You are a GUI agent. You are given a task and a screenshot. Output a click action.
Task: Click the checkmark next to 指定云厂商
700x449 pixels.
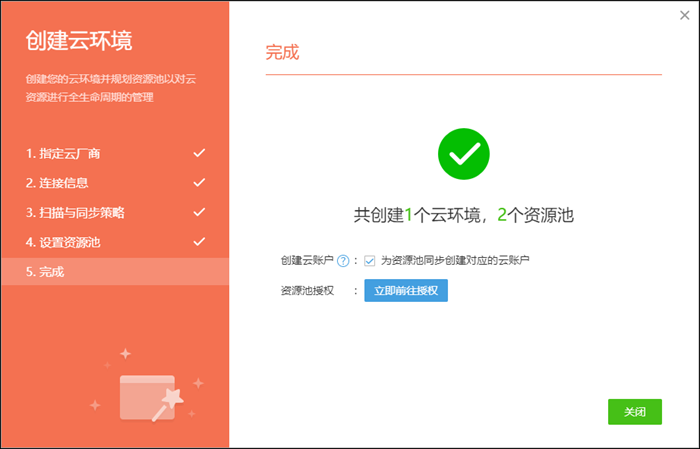[199, 153]
